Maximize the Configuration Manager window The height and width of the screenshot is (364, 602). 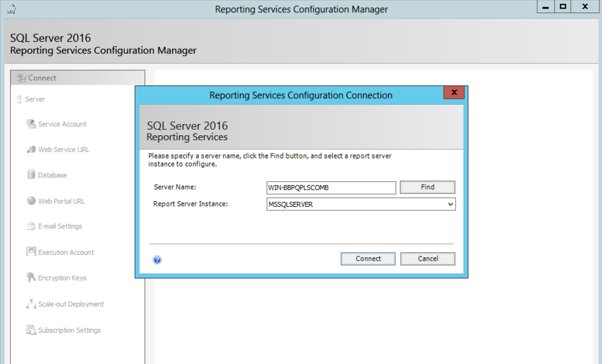563,7
